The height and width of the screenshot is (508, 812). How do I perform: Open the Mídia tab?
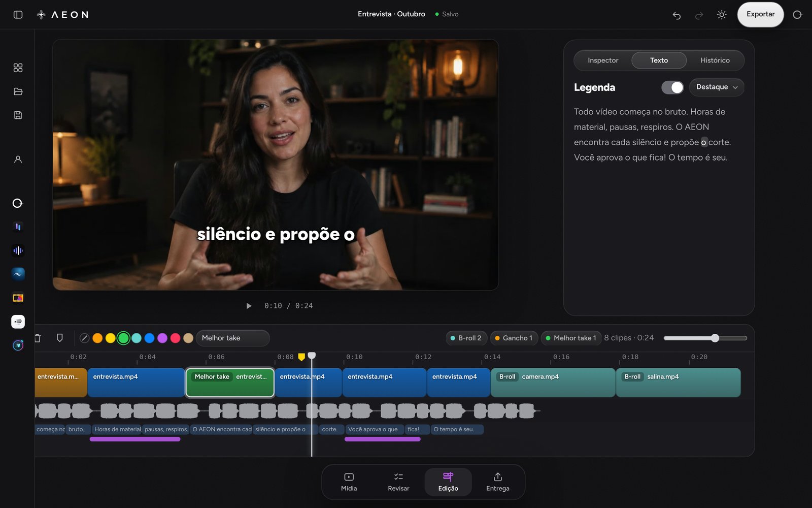point(349,482)
